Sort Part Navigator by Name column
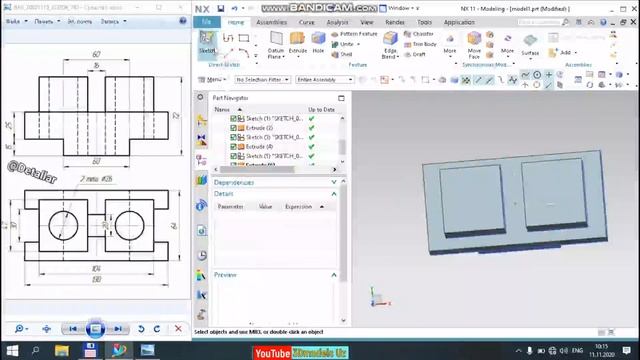This screenshot has height=360, width=640. click(222, 109)
